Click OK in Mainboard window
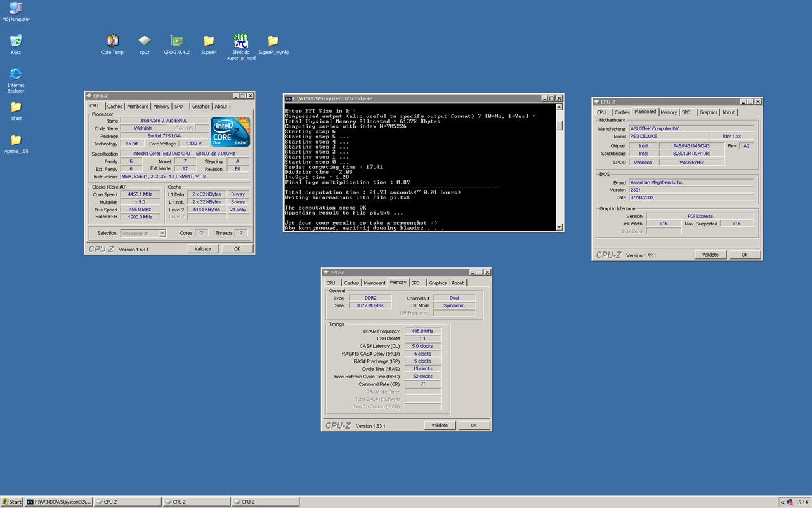The image size is (812, 508). click(745, 255)
